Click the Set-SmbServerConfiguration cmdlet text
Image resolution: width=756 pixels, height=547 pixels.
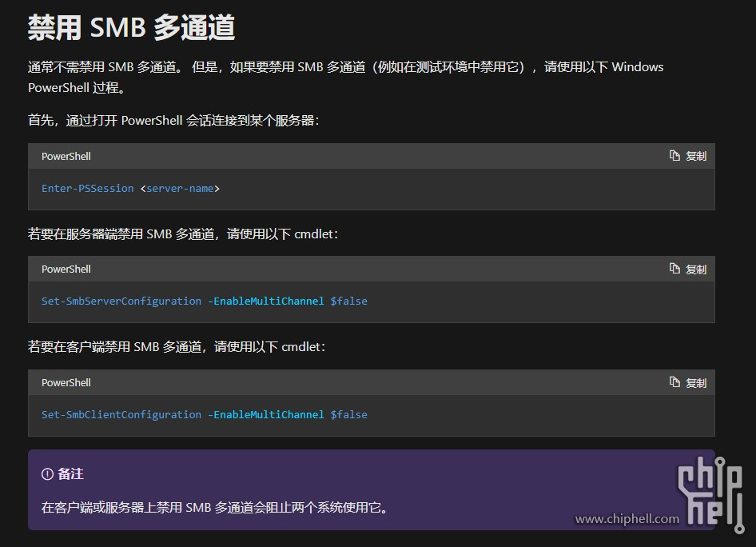pos(121,301)
